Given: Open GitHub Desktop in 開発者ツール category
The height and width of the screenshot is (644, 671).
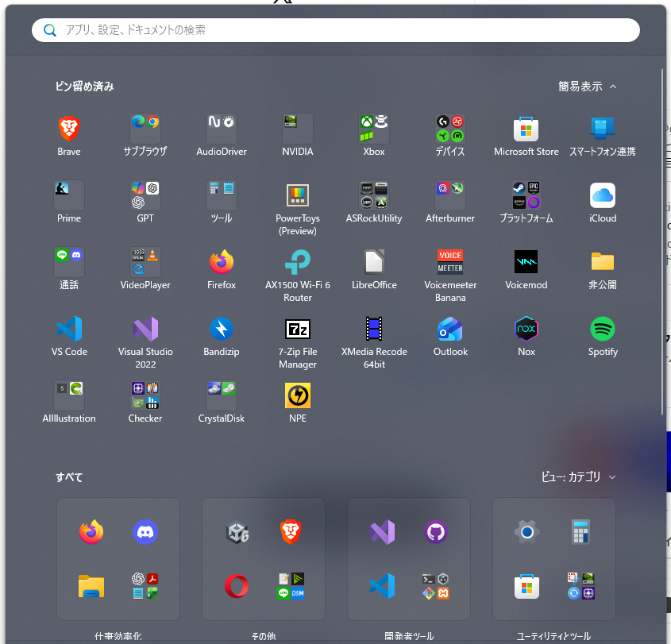Looking at the screenshot, I should (436, 532).
